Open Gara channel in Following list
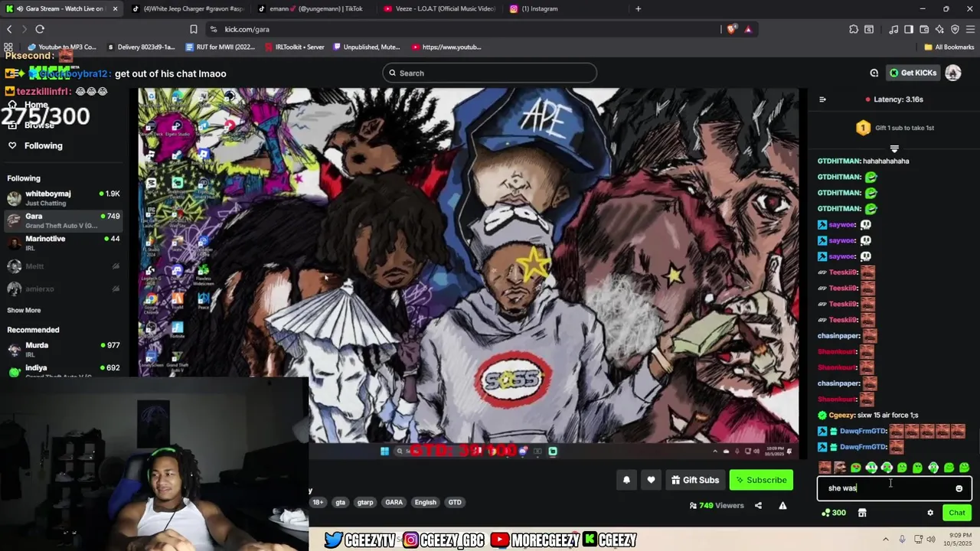980x551 pixels. 63,220
